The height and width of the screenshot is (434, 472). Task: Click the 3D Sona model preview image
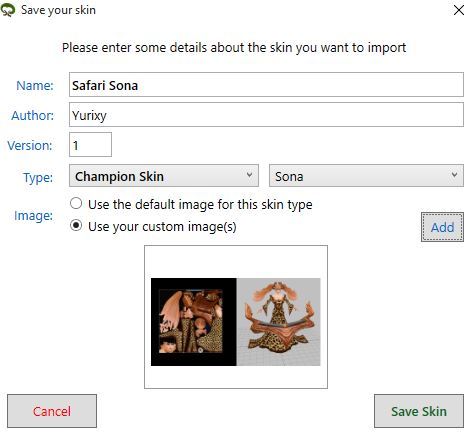(x=279, y=322)
